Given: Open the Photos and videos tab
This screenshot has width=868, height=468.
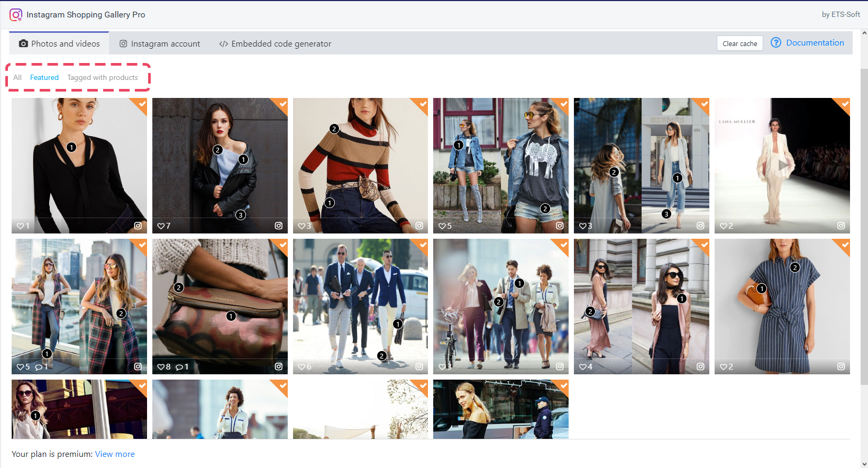Looking at the screenshot, I should (59, 43).
